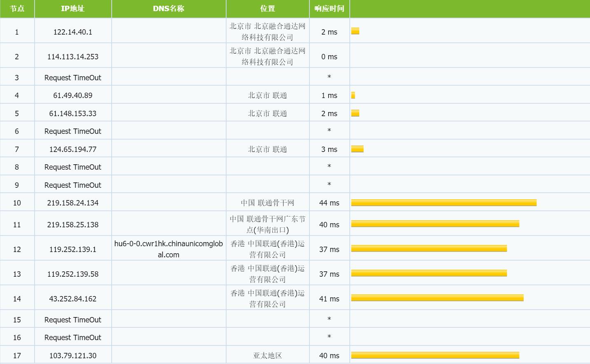Viewport: 590px width, 364px height.
Task: Click Hong Kong location in node 14 row
Action: 267,299
